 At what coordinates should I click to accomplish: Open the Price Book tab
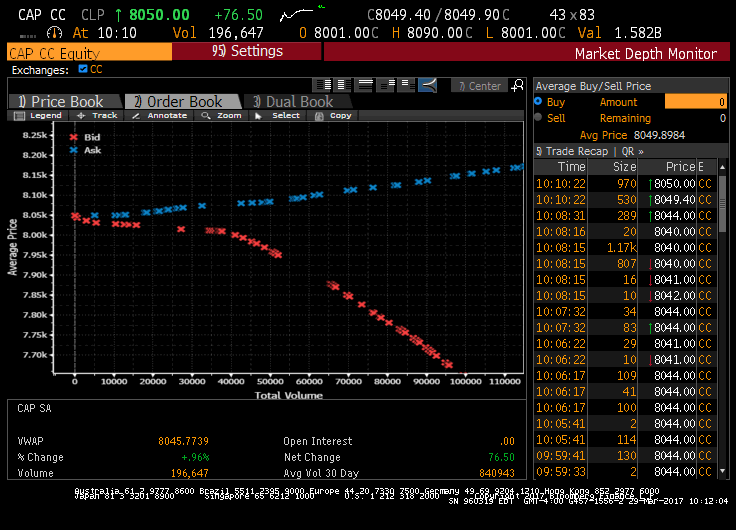tap(66, 101)
